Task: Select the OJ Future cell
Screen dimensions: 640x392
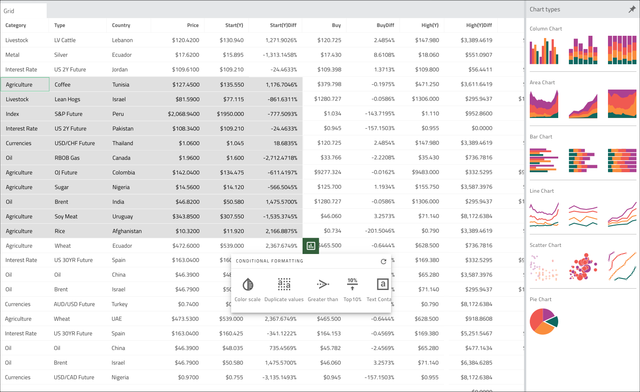Action: 66,173
